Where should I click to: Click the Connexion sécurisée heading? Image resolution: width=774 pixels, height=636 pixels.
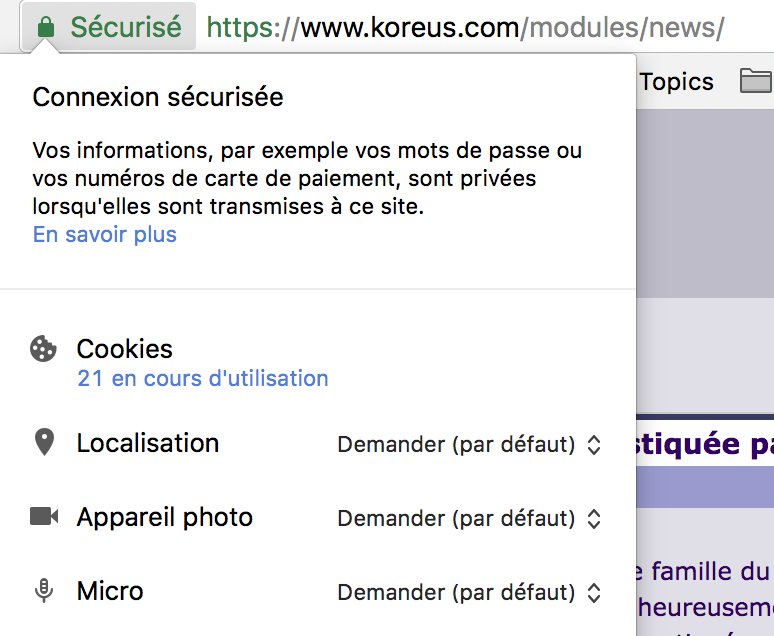(158, 97)
